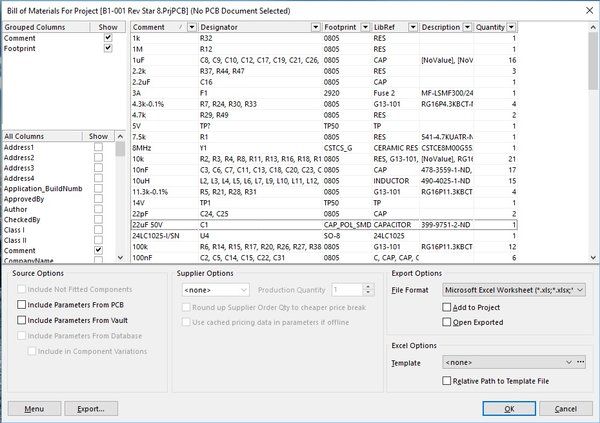Click the Menu button

pos(34,408)
